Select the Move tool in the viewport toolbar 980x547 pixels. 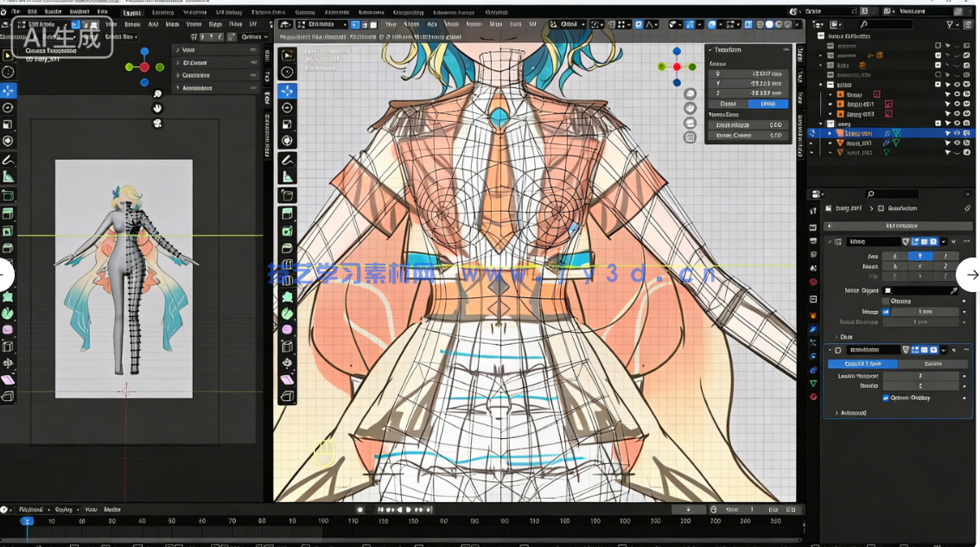click(x=285, y=92)
